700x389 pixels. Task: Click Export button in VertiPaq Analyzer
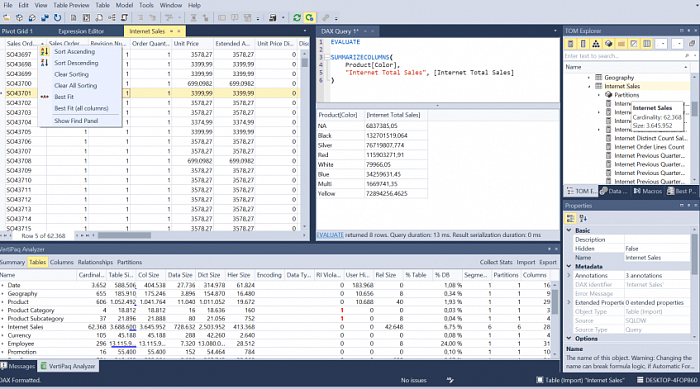[x=548, y=262]
